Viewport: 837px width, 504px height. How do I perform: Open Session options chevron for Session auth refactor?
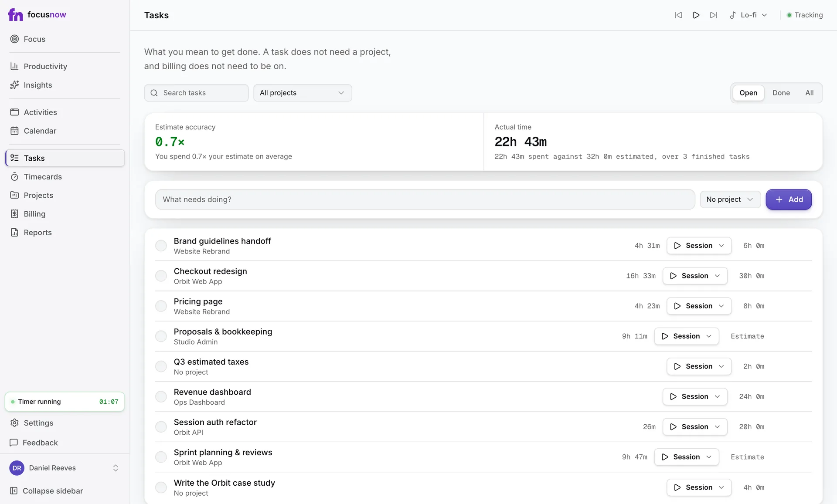coord(718,427)
